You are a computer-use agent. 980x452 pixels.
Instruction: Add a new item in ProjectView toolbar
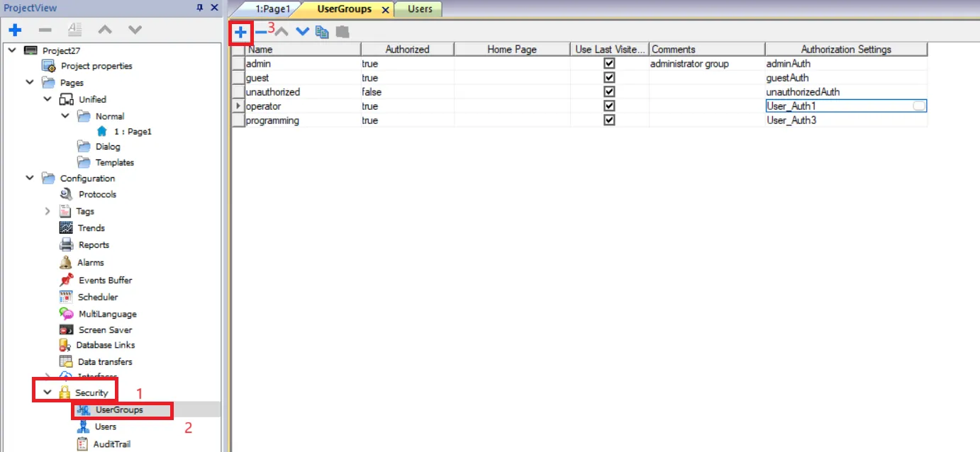pyautogui.click(x=16, y=30)
